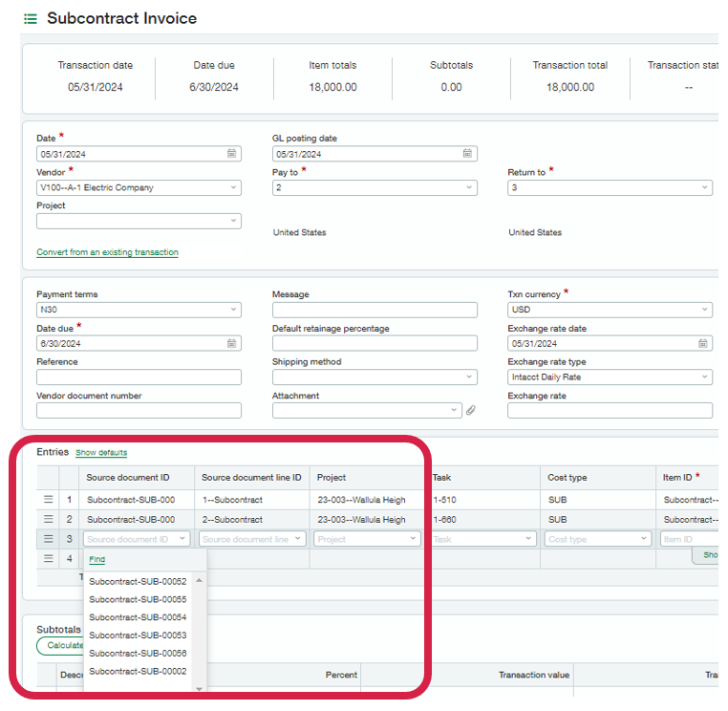This screenshot has height=711, width=728.
Task: Click the Transaction total value 18,000.00
Action: tap(570, 87)
